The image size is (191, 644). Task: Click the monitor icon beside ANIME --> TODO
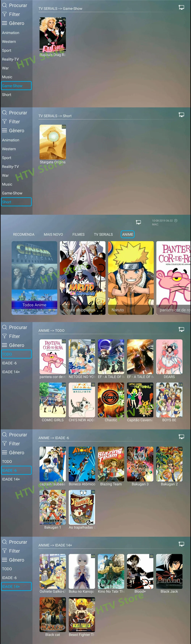click(181, 329)
